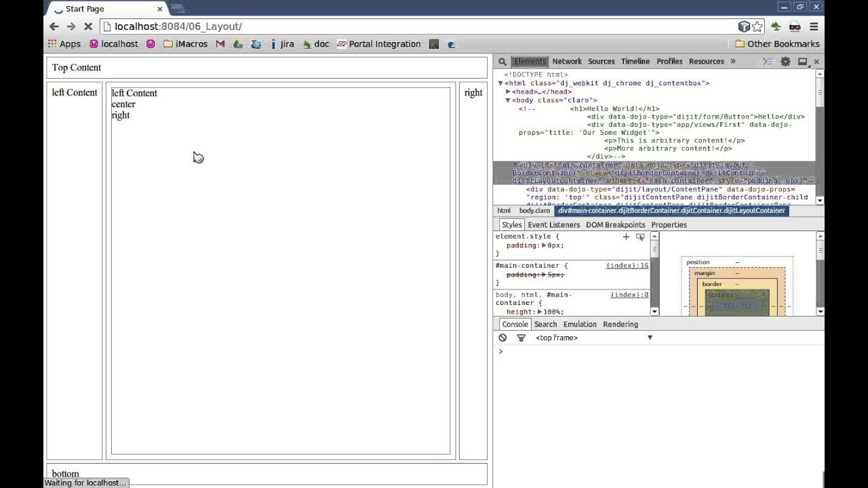Change DevTools dock side icon
The width and height of the screenshot is (868, 488).
[802, 62]
